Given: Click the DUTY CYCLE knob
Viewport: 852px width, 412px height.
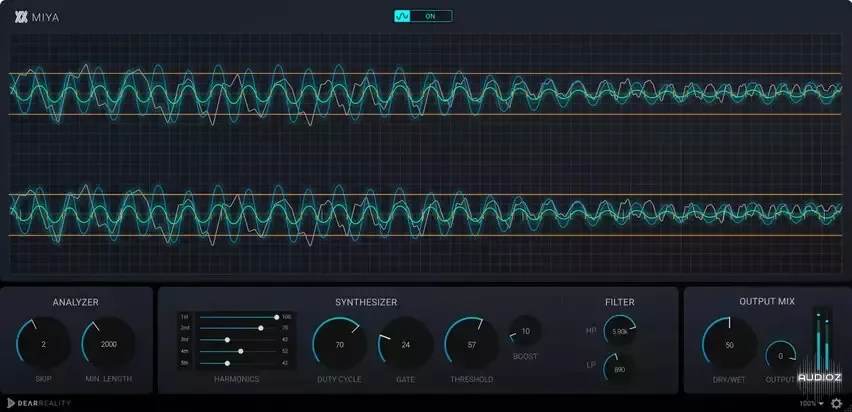Looking at the screenshot, I should (x=340, y=345).
